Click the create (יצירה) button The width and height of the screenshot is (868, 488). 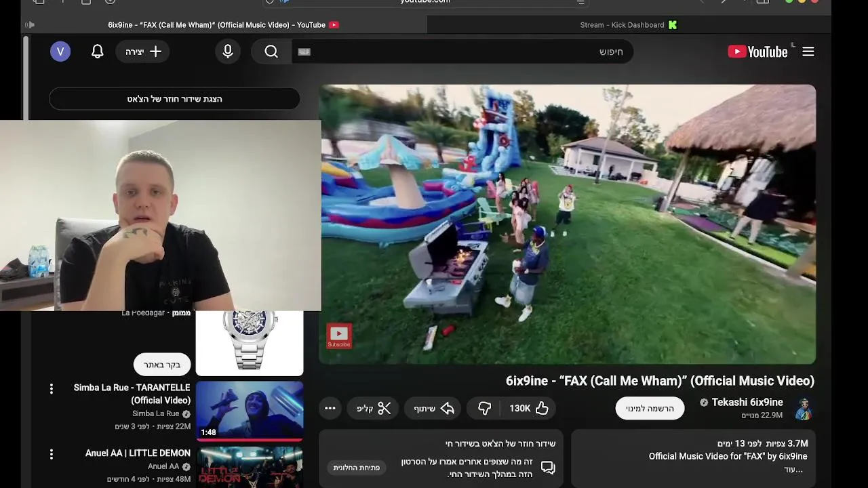click(143, 52)
